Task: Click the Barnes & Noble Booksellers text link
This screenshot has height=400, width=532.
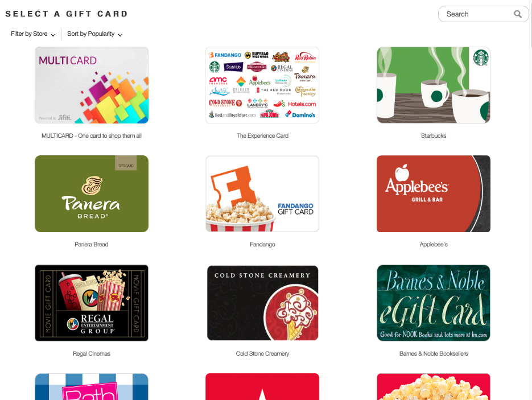Action: point(434,353)
